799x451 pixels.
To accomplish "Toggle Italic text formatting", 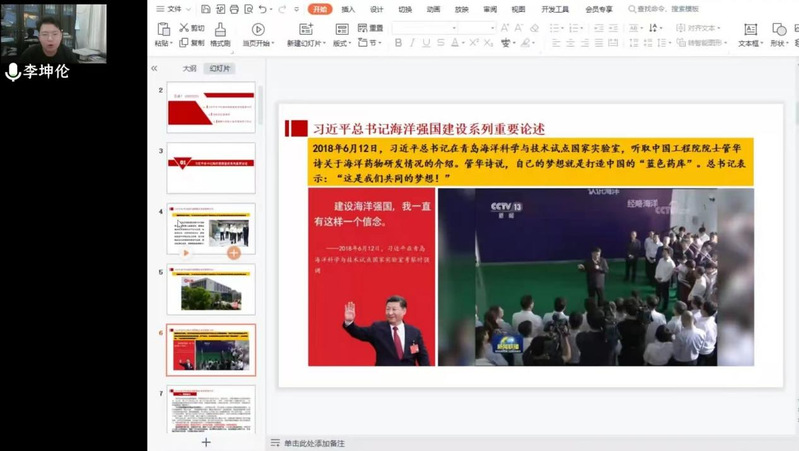I will 412,43.
